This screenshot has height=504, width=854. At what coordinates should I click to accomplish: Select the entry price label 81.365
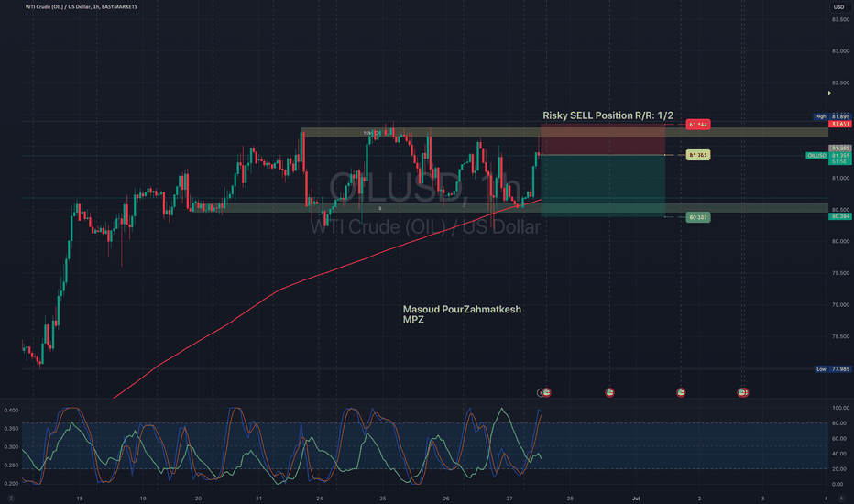(697, 155)
